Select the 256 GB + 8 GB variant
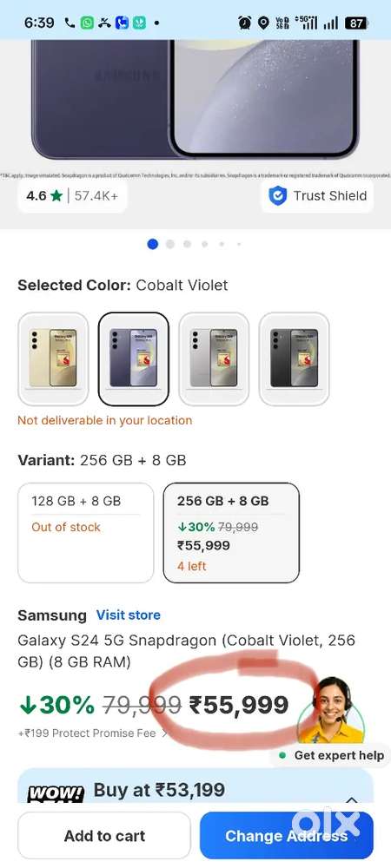Image resolution: width=391 pixels, height=868 pixels. point(231,533)
